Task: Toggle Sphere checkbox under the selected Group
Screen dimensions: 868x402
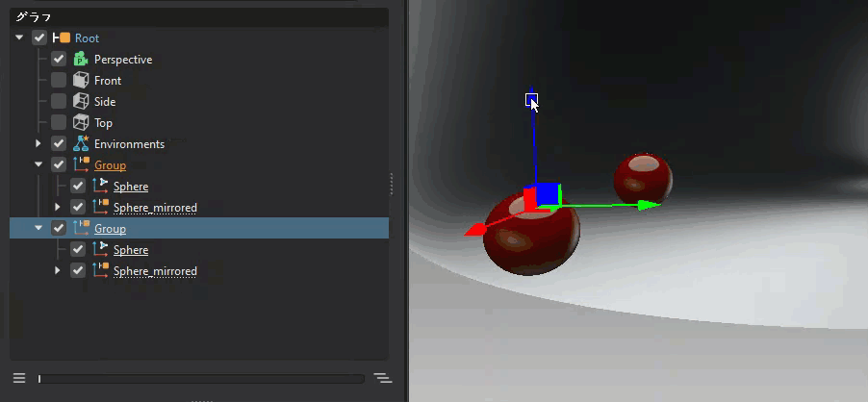Action: click(x=78, y=249)
